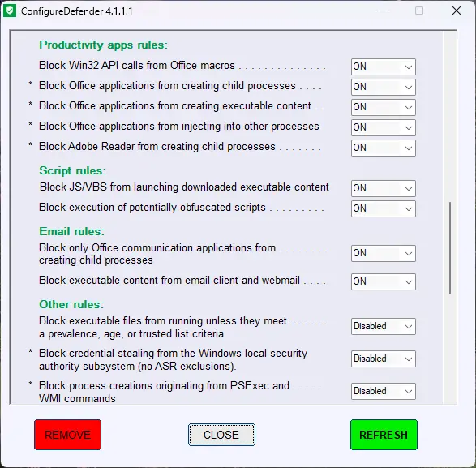Open dropdown for Office applications injecting into other processes
The image size is (476, 468).
tap(383, 127)
